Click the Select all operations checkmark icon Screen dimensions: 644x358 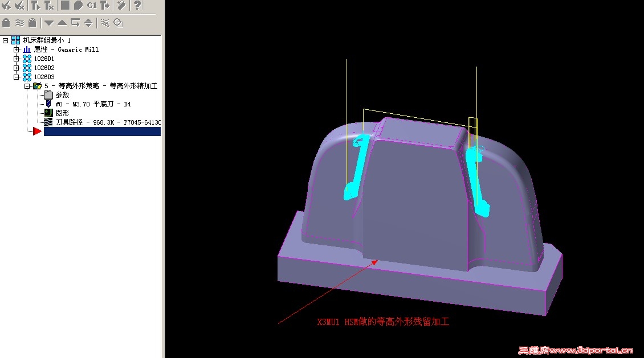click(x=6, y=5)
